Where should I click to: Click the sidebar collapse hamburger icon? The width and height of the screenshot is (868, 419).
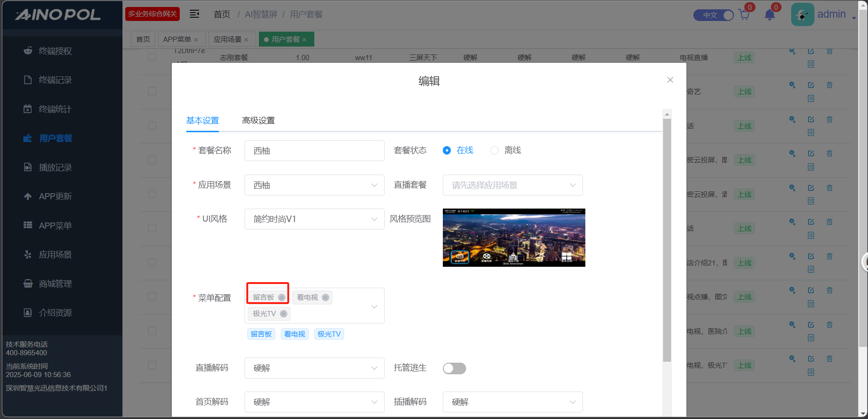(x=195, y=14)
